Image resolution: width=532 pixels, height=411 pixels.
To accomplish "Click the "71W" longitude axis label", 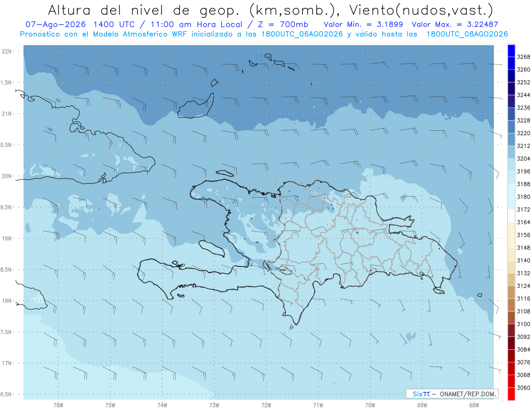I will [x=318, y=405].
